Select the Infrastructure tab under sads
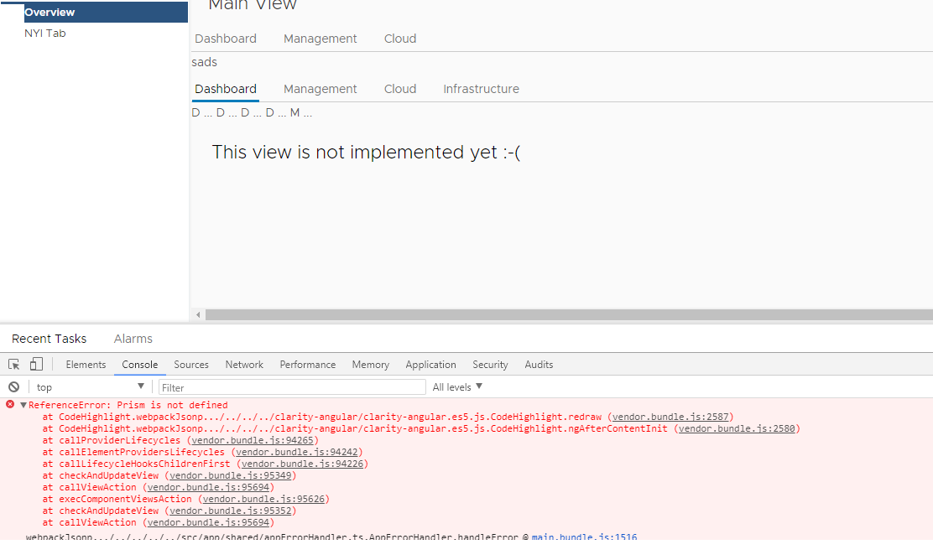Image resolution: width=933 pixels, height=560 pixels. coord(481,89)
